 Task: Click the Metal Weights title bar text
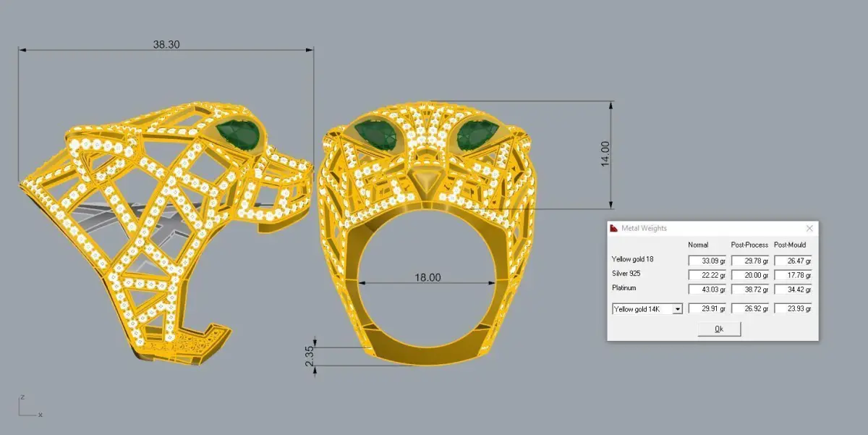[644, 228]
